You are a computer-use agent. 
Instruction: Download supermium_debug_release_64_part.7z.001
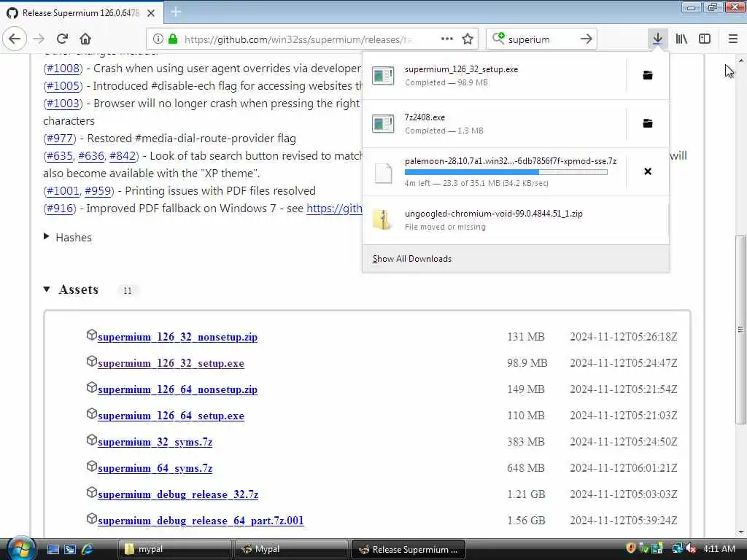[201, 521]
